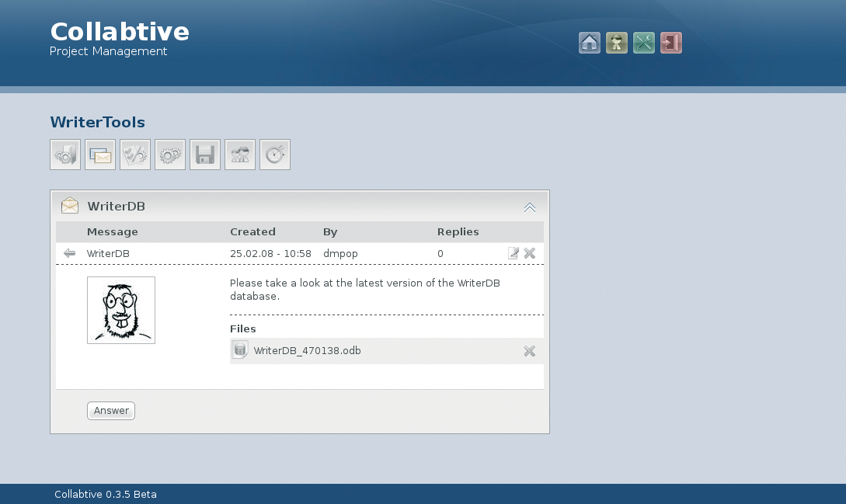Click the Answer button
This screenshot has height=504, width=846.
point(111,411)
